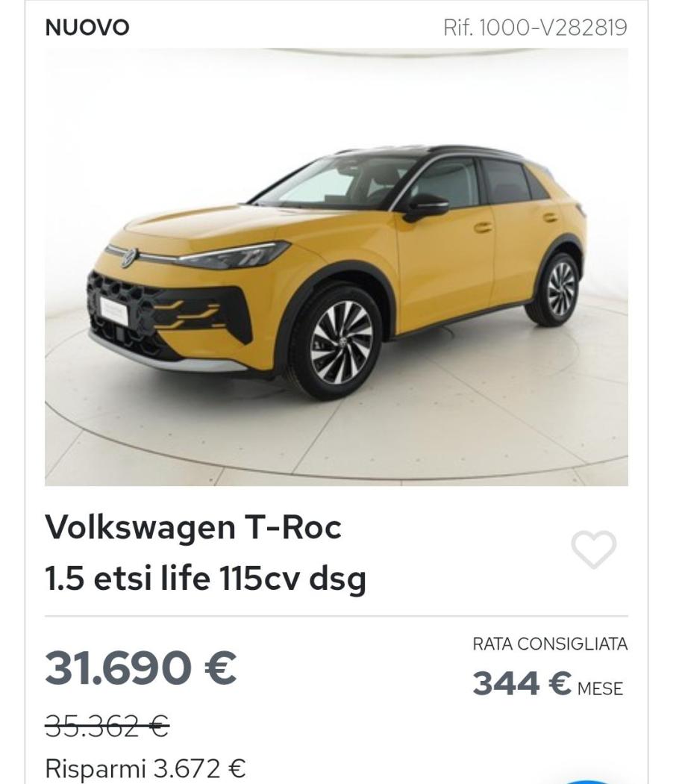The image size is (682, 784).
Task: Click the car's front LED headlight
Action: pyautogui.click(x=235, y=255)
